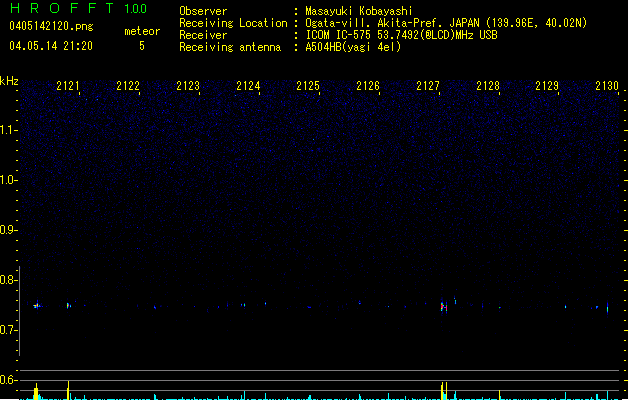The height and width of the screenshot is (400, 629).
Task: Click the receiving location Ogata-vill. Akita-Pref. line
Action: [x=446, y=23]
